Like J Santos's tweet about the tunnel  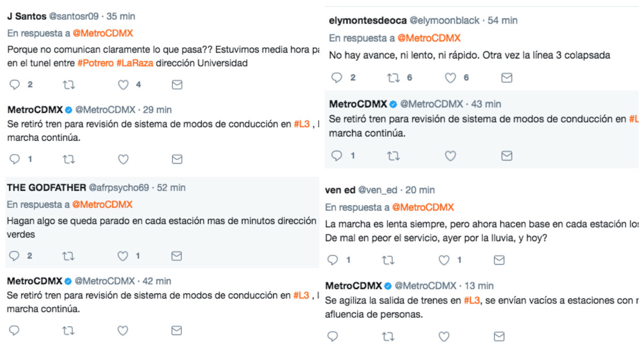pyautogui.click(x=123, y=85)
